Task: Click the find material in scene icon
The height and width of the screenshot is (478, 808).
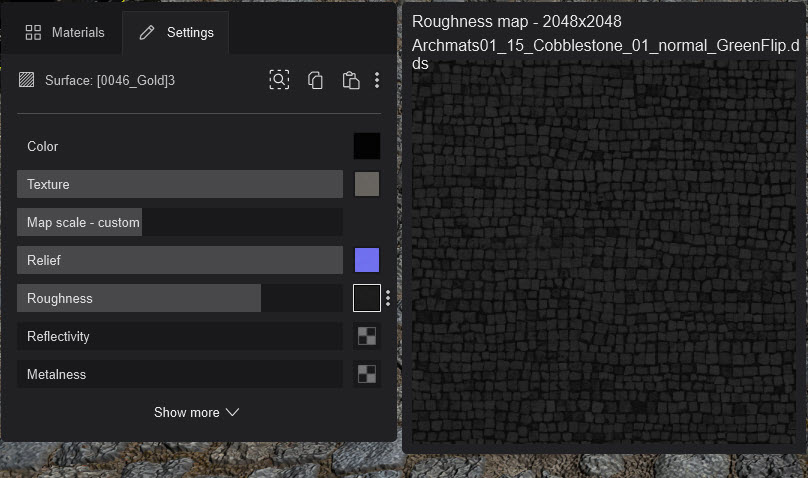Action: 279,80
